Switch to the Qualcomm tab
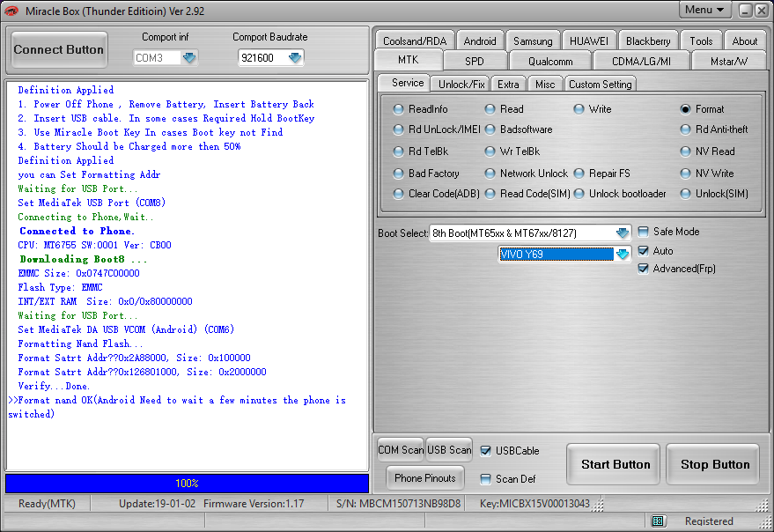The height and width of the screenshot is (532, 774). [x=550, y=62]
